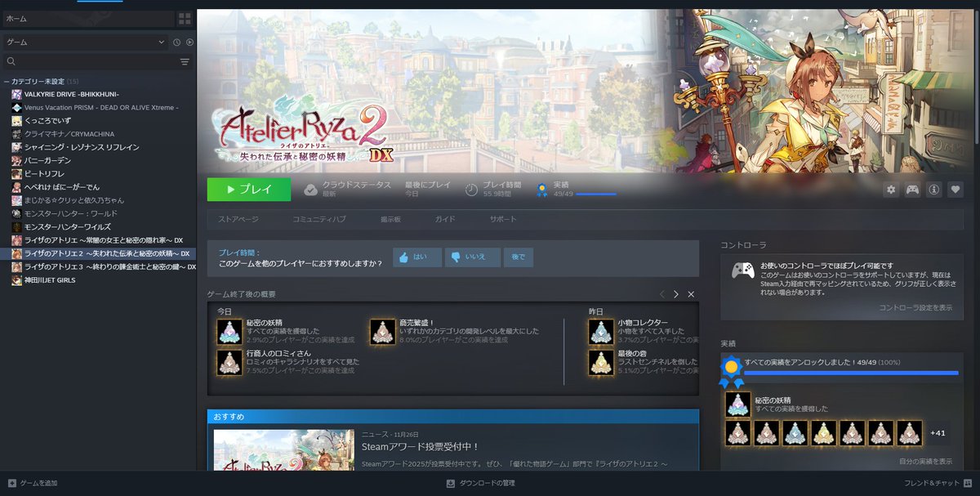Launch the game with the green プレイ button
The height and width of the screenshot is (496, 980).
[248, 189]
